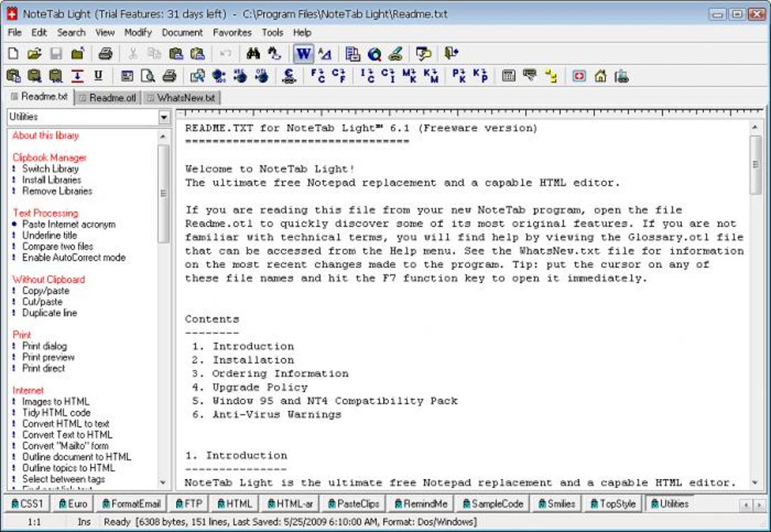
Task: Open the Modify menu
Action: (x=138, y=32)
